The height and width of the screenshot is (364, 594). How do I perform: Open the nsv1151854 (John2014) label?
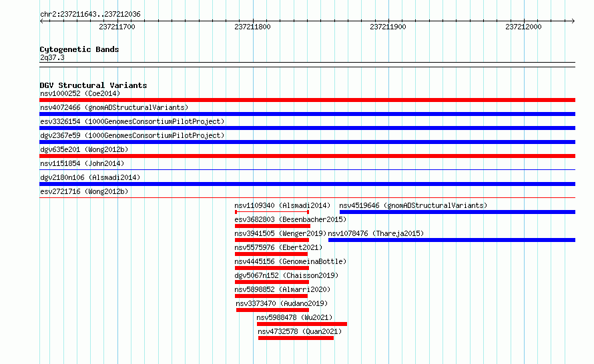(x=82, y=163)
